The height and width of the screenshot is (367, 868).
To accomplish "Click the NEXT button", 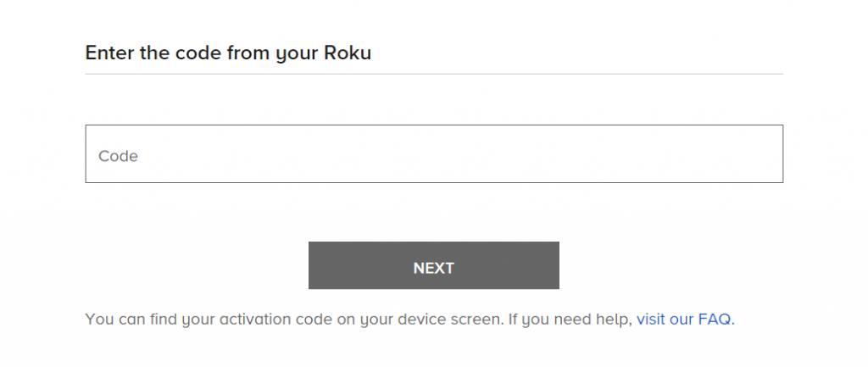I will [433, 265].
